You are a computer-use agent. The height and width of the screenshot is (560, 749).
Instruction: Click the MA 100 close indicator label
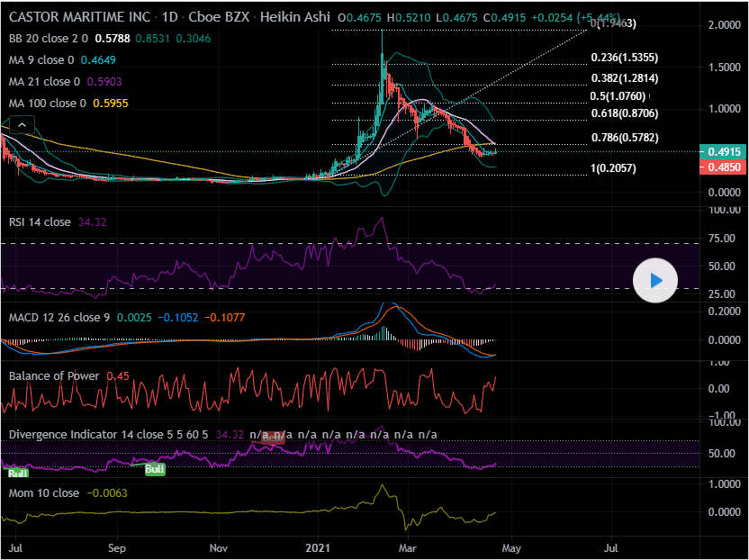coord(48,104)
